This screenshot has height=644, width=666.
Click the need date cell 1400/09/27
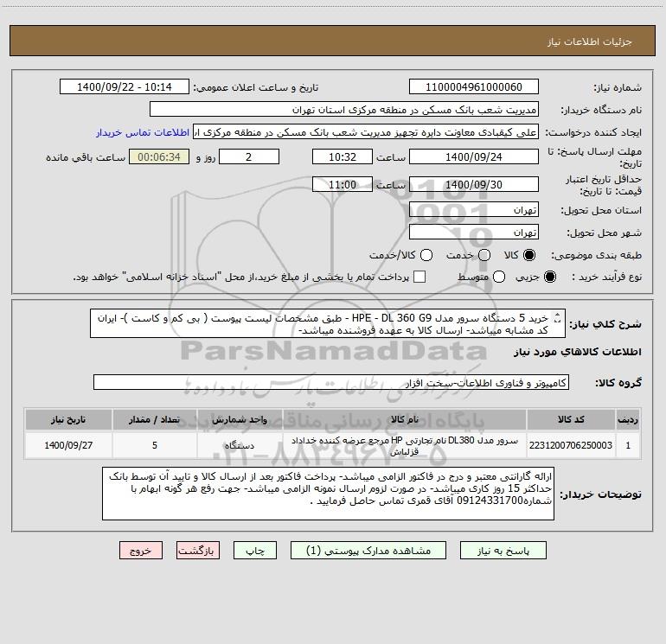68,445
